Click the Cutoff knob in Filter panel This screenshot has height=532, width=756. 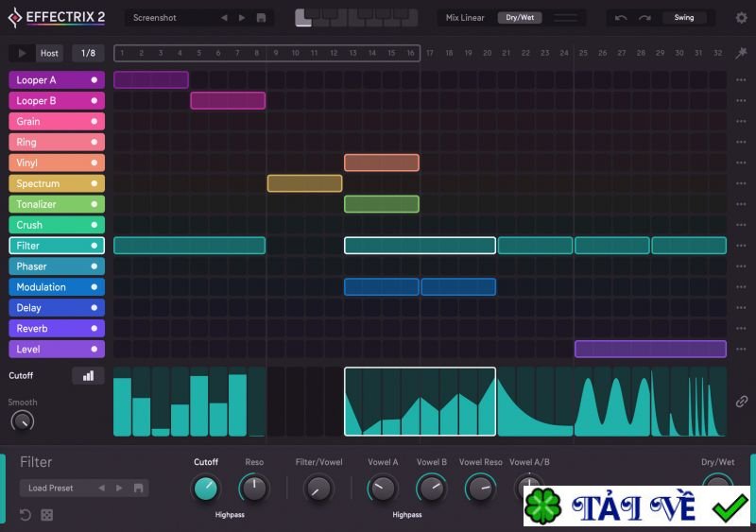pos(205,489)
